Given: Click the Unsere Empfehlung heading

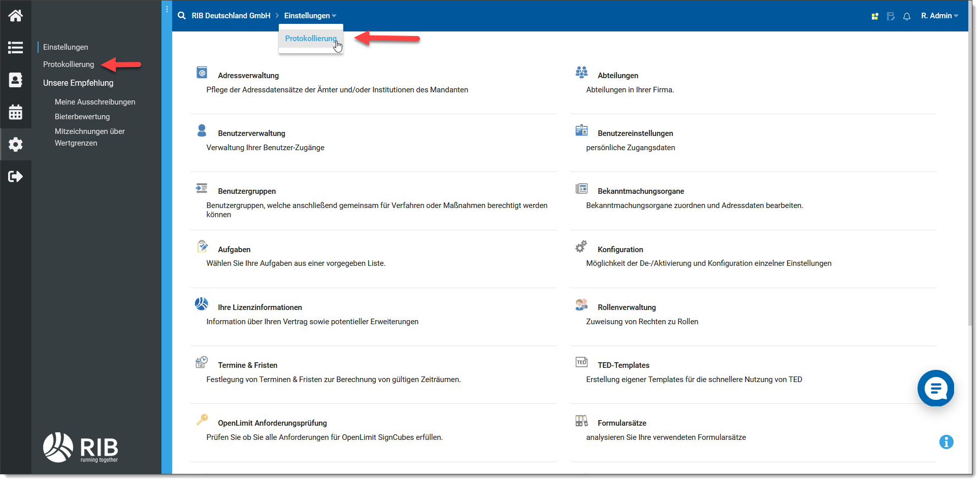Looking at the screenshot, I should pos(78,83).
